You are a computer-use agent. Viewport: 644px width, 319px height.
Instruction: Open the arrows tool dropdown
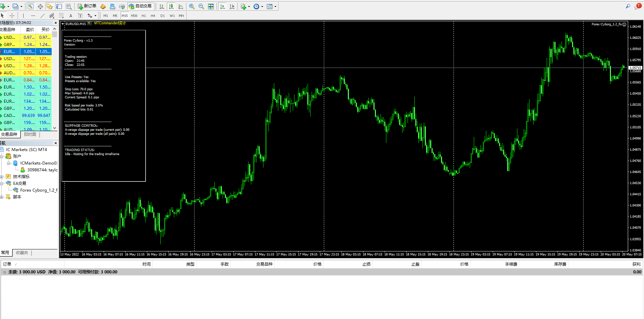pyautogui.click(x=95, y=16)
